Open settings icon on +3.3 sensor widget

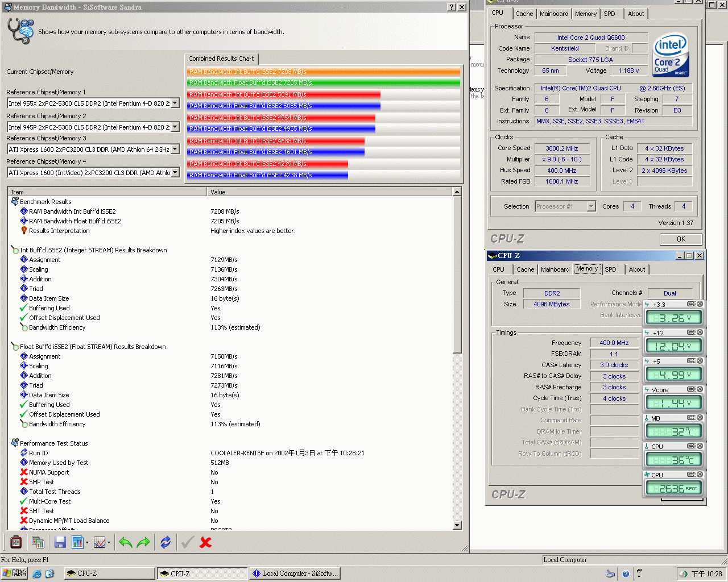[x=691, y=304]
